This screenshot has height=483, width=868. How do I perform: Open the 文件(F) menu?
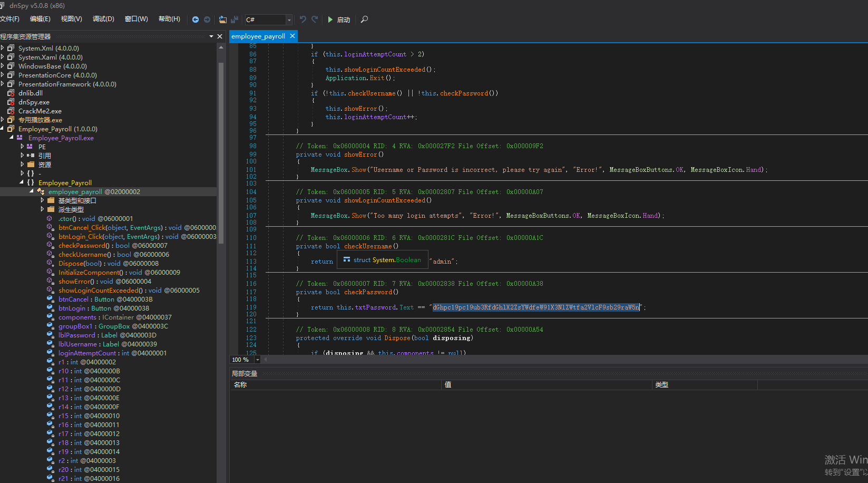pyautogui.click(x=9, y=19)
